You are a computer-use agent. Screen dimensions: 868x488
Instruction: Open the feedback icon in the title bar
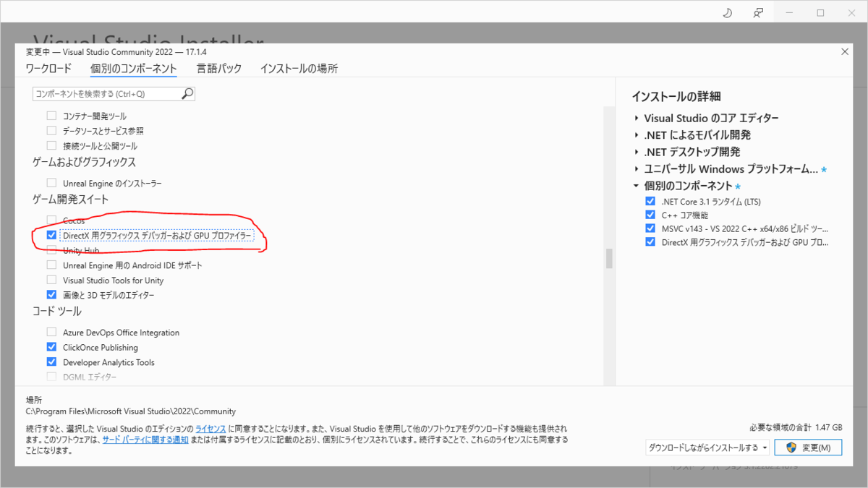pos(757,12)
